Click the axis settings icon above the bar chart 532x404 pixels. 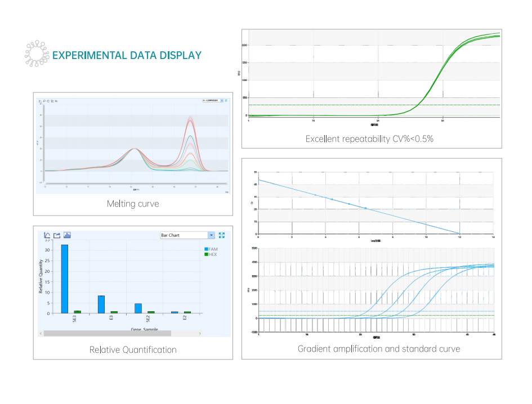[47, 235]
